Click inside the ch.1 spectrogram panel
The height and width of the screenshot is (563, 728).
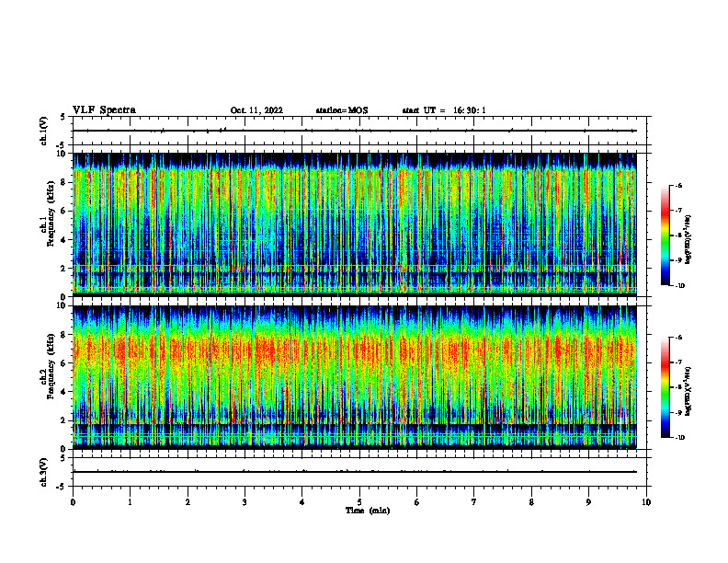click(355, 224)
